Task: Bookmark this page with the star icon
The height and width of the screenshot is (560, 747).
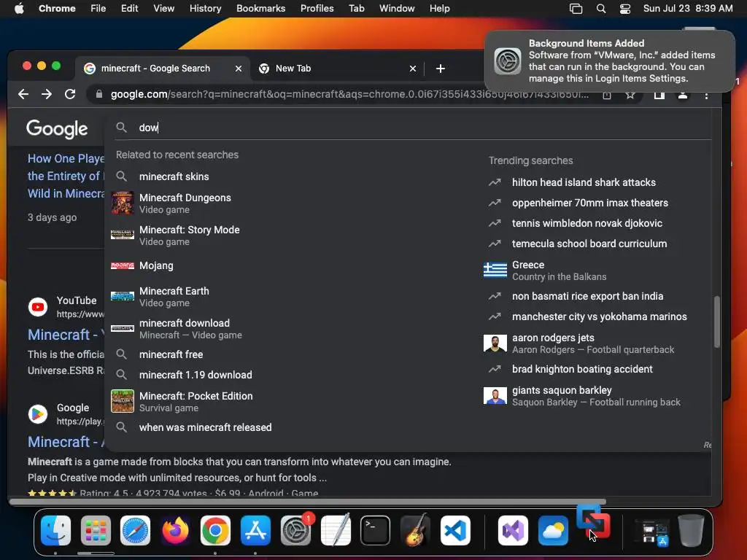Action: [x=630, y=95]
